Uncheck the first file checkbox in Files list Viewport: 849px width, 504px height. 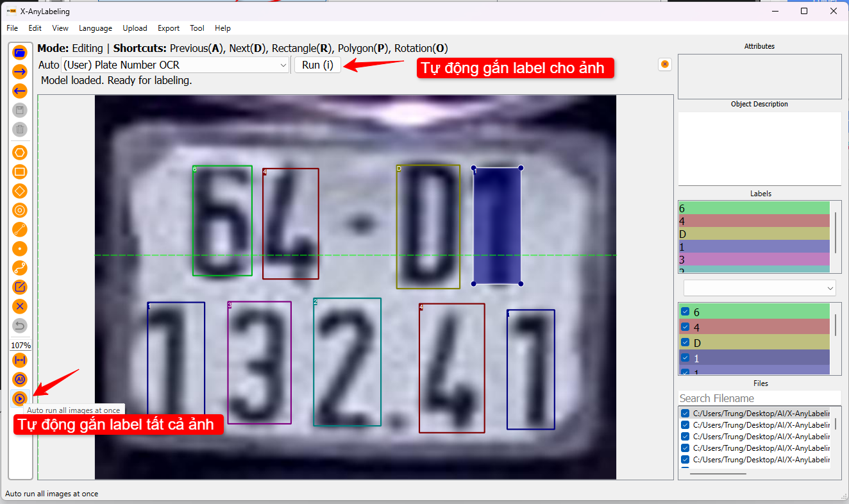coord(684,413)
